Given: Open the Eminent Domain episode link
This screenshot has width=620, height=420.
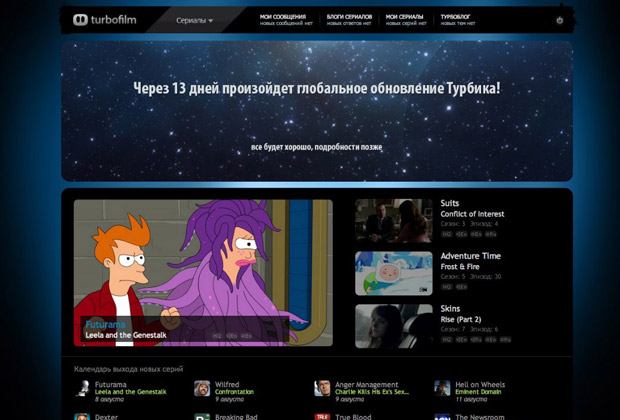Looking at the screenshot, I should coord(478,392).
